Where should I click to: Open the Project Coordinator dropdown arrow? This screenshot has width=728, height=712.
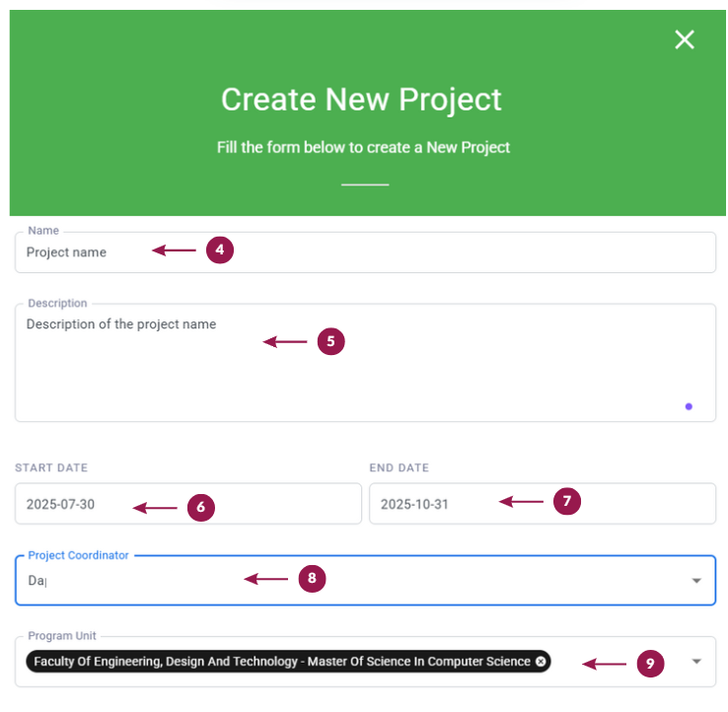tap(696, 581)
